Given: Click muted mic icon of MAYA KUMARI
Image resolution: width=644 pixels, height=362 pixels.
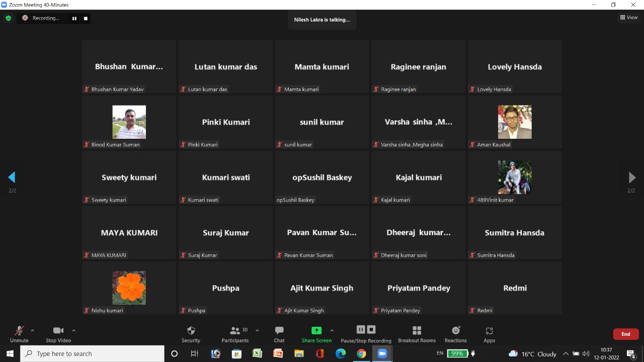Looking at the screenshot, I should [x=87, y=255].
